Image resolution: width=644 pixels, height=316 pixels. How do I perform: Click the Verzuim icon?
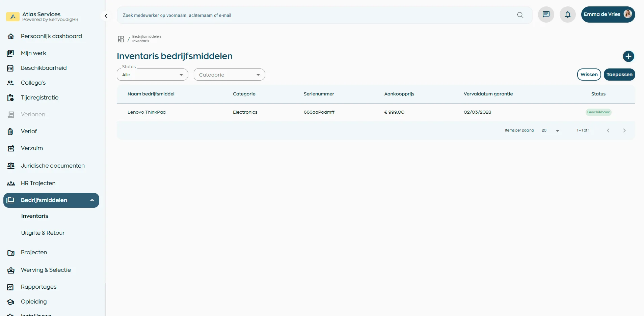(11, 148)
